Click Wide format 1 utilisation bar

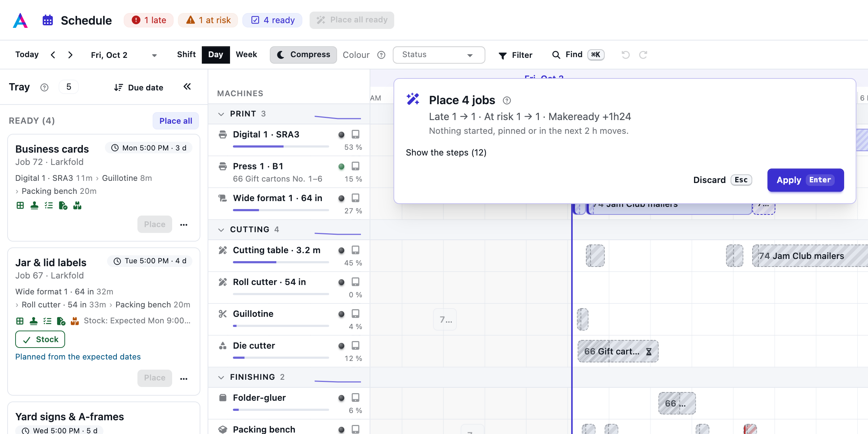pyautogui.click(x=281, y=210)
